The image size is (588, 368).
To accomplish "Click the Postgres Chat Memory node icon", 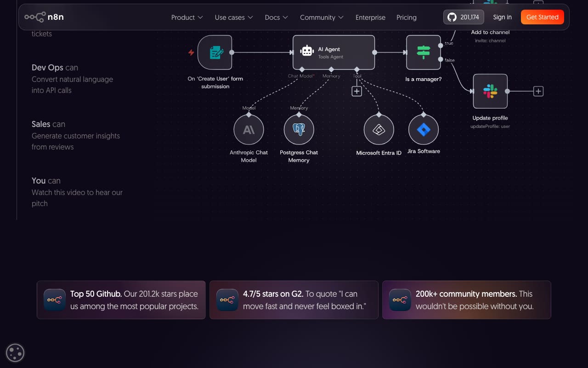I will point(299,130).
